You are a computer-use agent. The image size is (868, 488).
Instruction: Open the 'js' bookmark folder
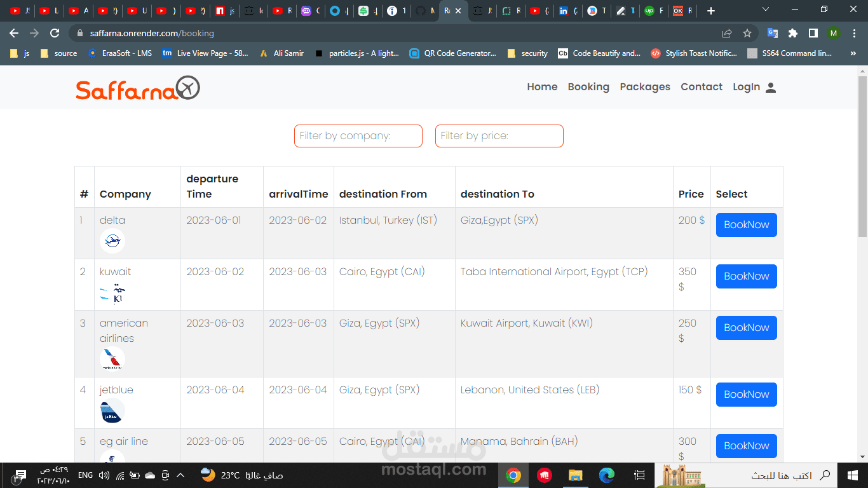20,53
